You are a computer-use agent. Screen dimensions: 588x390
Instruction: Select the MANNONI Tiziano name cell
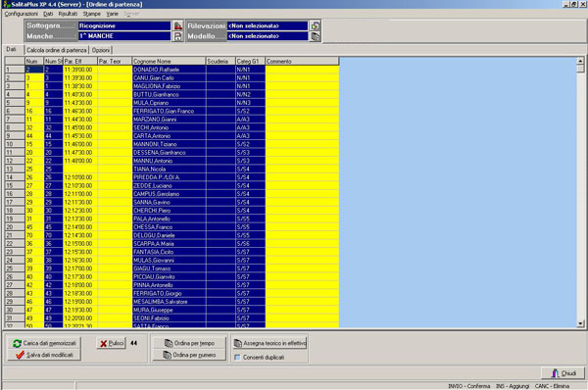169,144
